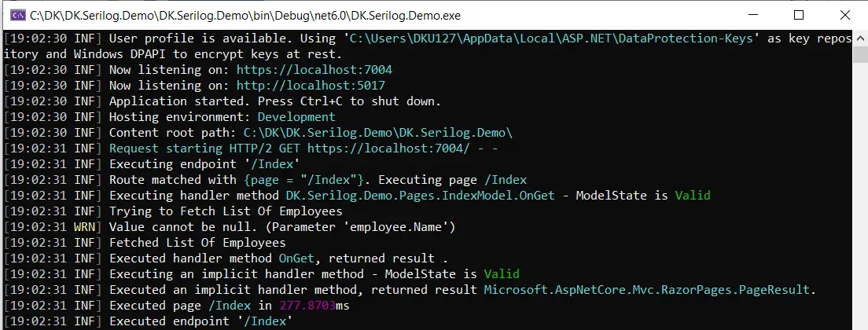Click the window title bar path text

pos(245,16)
